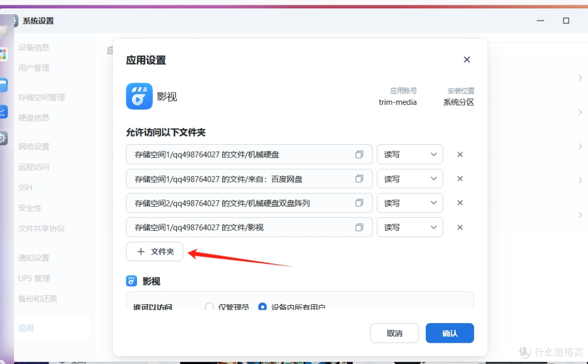Open 安全性 in settings sidebar
This screenshot has height=364, width=588.
pyautogui.click(x=30, y=208)
